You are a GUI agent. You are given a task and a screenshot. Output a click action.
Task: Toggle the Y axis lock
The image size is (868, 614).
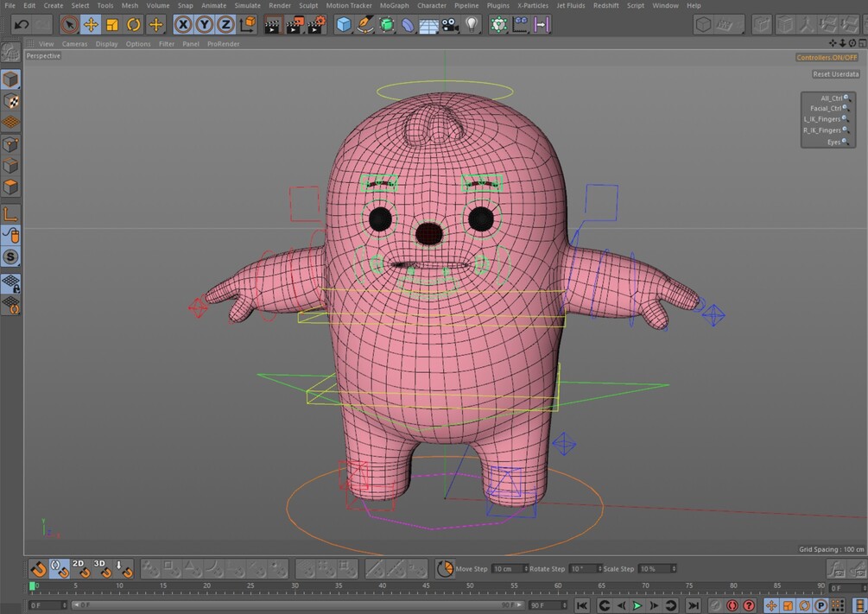pyautogui.click(x=205, y=25)
